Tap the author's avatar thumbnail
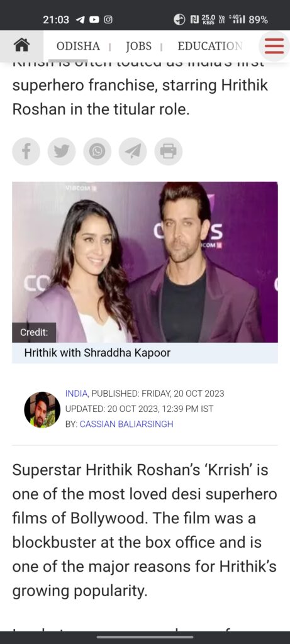The width and height of the screenshot is (290, 644). pyautogui.click(x=42, y=409)
